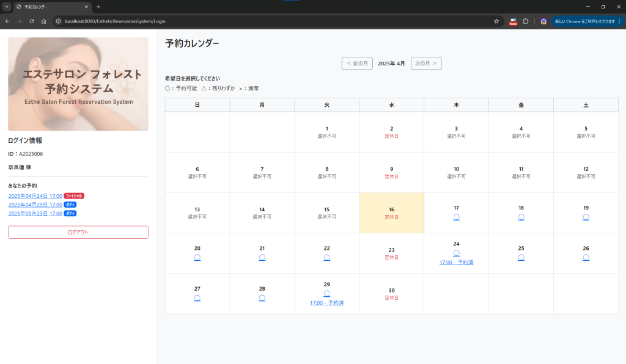
Task: Open a new browser tab
Action: (98, 7)
